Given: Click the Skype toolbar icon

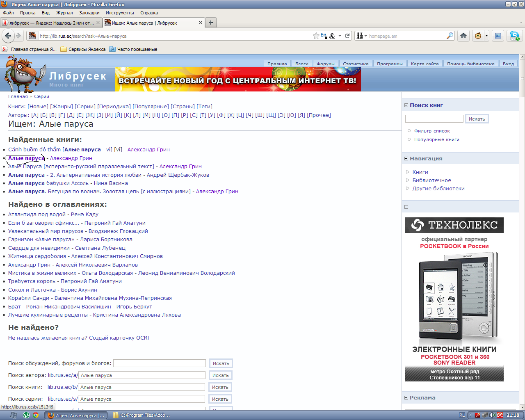Looking at the screenshot, I should (x=514, y=36).
